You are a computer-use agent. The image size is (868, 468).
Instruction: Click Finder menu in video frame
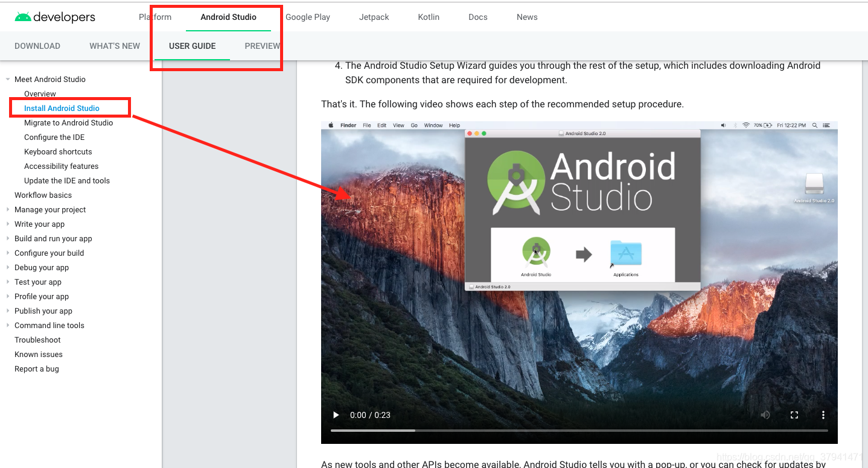[348, 125]
